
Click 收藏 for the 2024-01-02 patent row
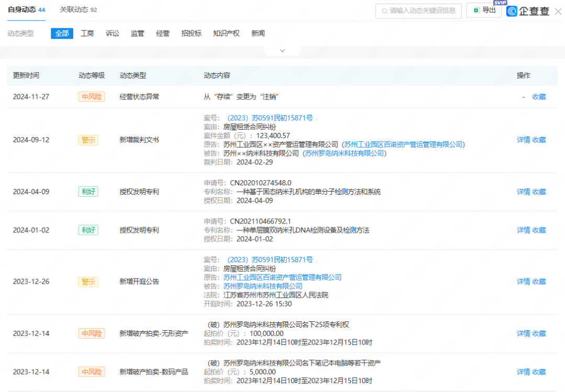(x=539, y=230)
